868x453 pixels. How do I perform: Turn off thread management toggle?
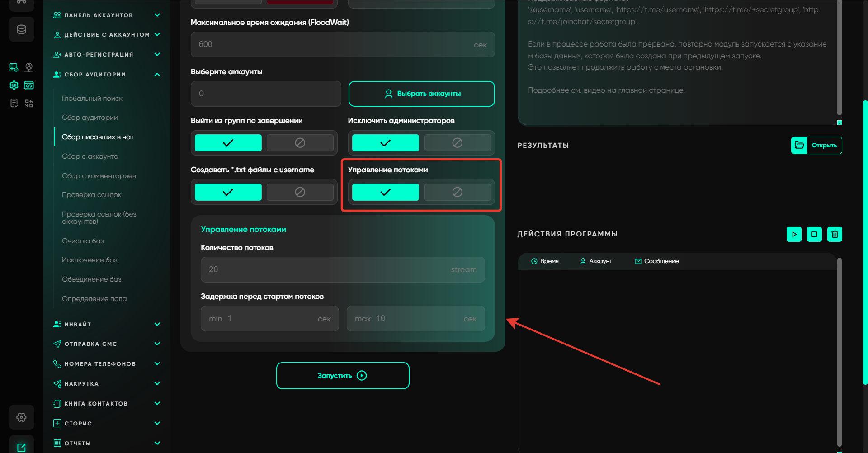point(457,192)
